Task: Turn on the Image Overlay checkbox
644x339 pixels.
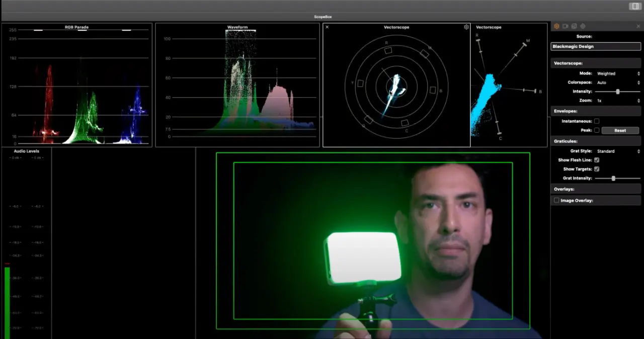Action: click(556, 200)
